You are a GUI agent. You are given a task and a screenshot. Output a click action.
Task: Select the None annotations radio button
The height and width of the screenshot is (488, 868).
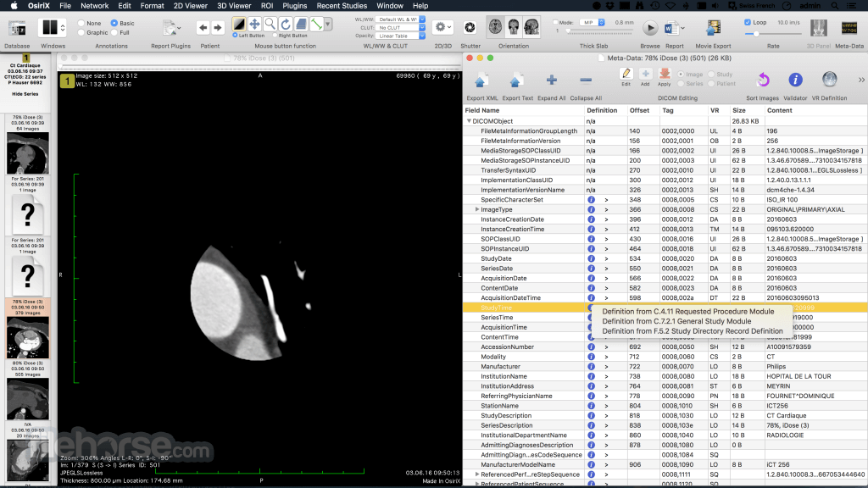coord(81,23)
